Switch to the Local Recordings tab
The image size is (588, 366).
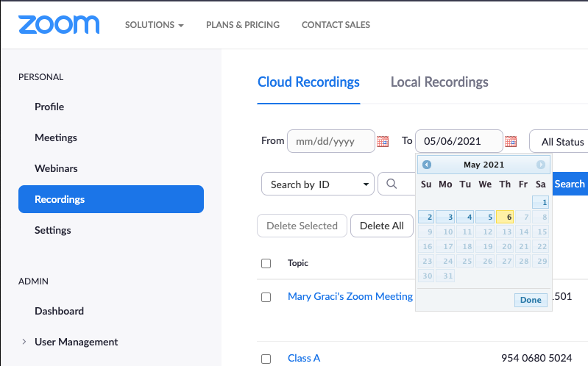click(439, 82)
